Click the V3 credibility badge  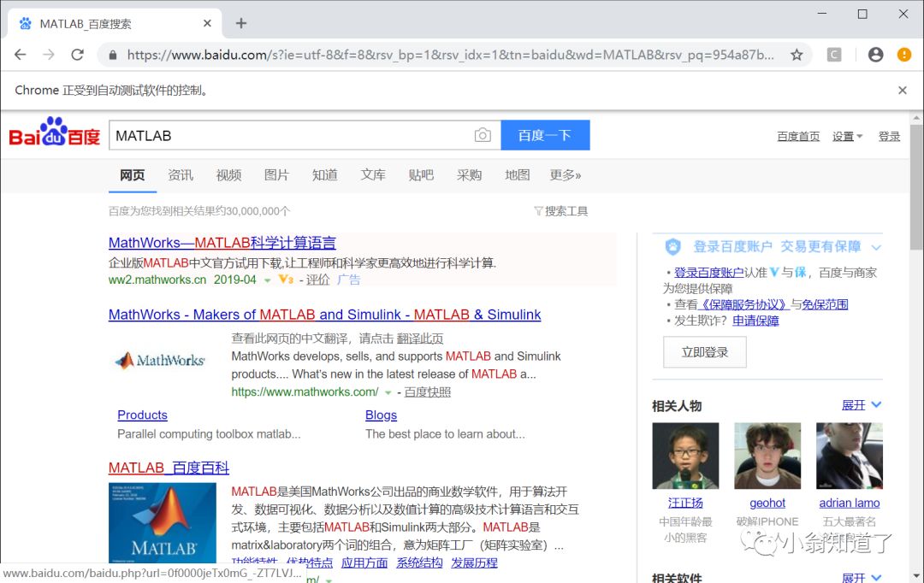click(286, 280)
